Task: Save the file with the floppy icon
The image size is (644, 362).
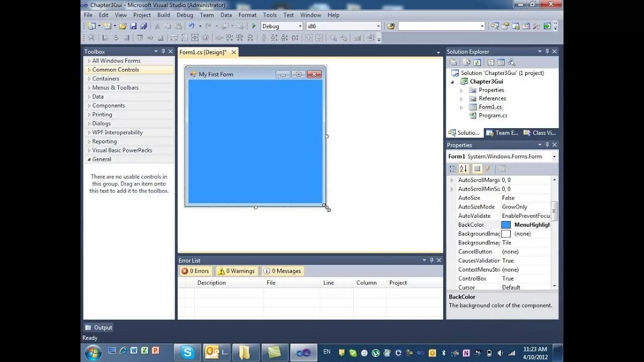Action: pos(133,26)
